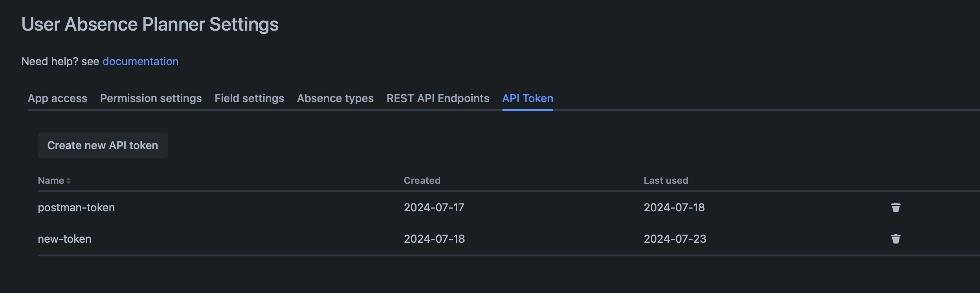Viewport: 980px width, 293px height.
Task: Click the Created column header
Action: click(x=422, y=181)
